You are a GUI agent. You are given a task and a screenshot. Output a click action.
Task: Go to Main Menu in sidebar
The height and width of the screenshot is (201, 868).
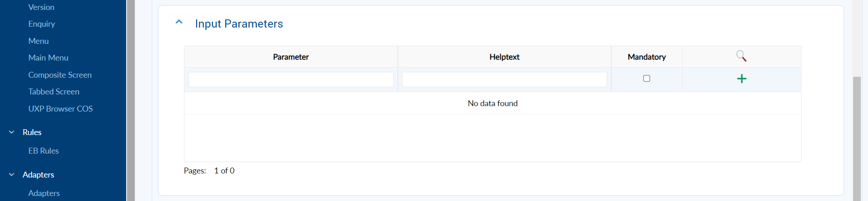pos(48,58)
